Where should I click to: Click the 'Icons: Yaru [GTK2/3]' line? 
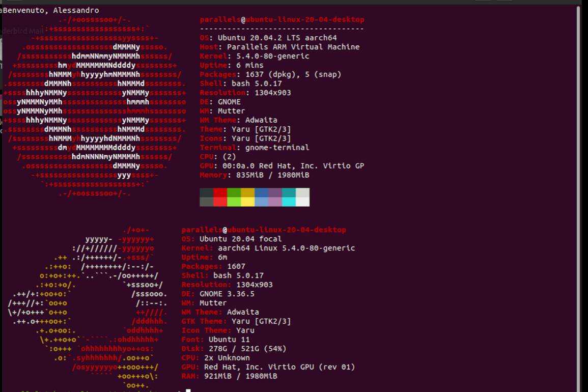coord(245,138)
